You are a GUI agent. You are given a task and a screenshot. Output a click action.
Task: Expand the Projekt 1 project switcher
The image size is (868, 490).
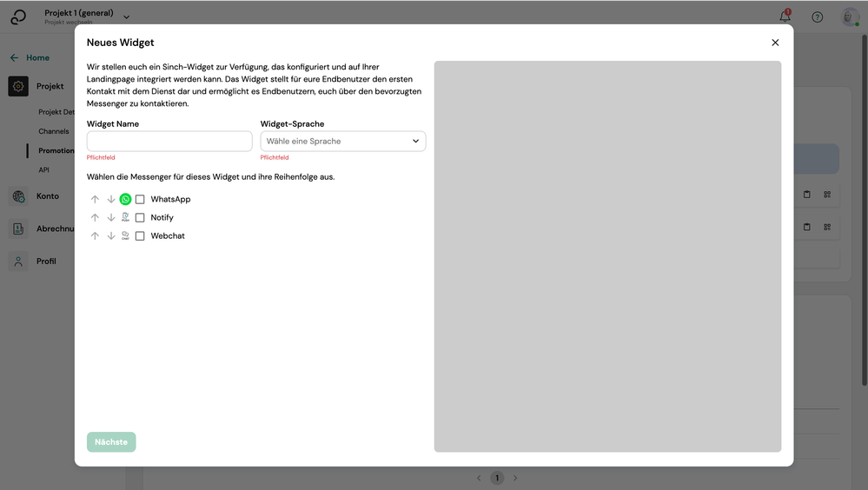click(x=126, y=17)
